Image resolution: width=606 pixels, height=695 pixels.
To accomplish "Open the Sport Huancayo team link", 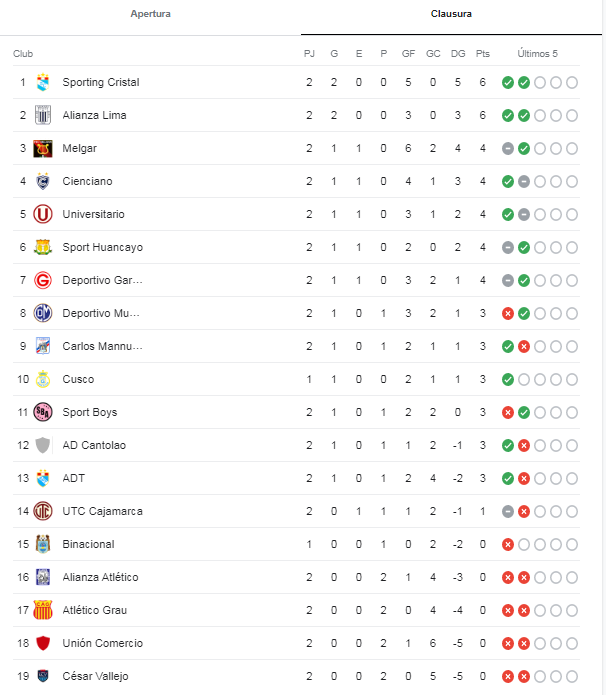I will pos(102,247).
